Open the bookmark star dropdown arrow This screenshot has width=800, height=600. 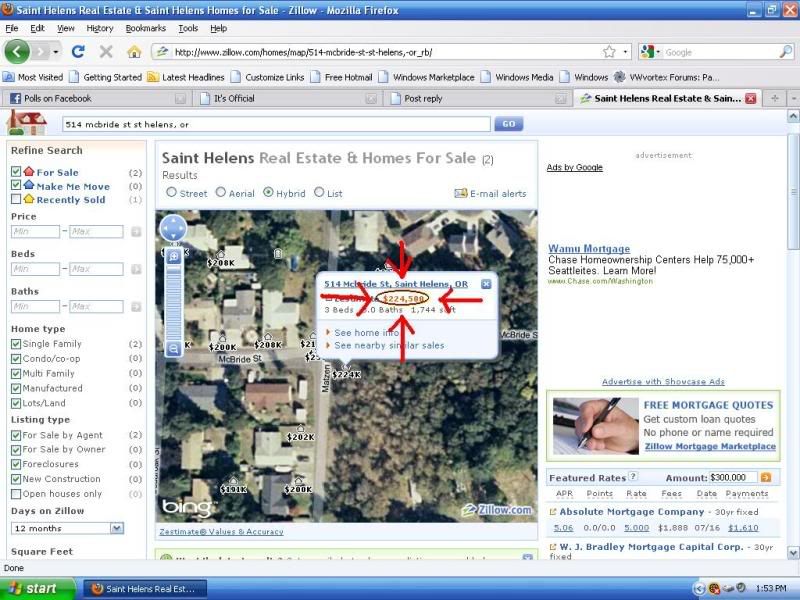coord(624,52)
